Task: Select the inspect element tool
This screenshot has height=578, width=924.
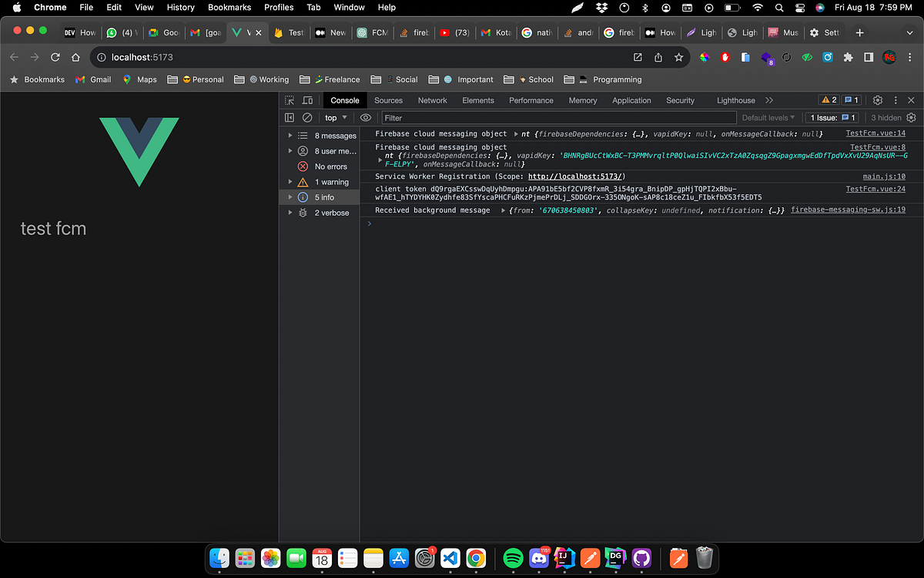Action: [x=289, y=100]
